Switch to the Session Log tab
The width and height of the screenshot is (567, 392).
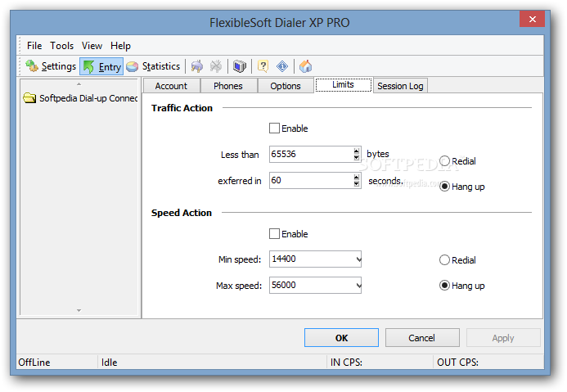pos(400,86)
